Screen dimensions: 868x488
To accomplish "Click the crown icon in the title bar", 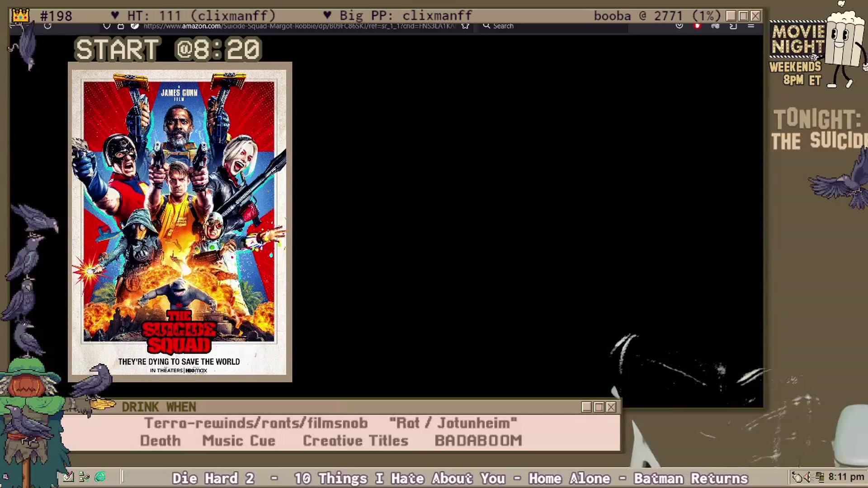I will coord(20,16).
